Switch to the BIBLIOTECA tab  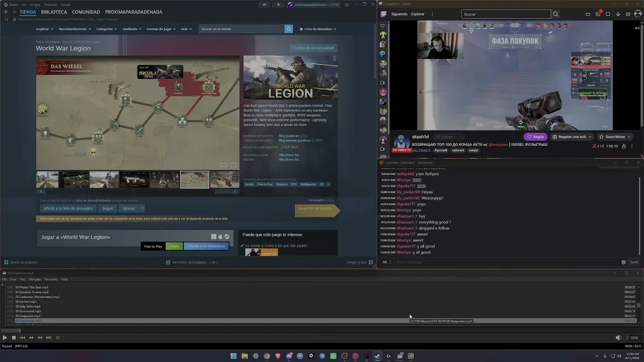(x=54, y=12)
